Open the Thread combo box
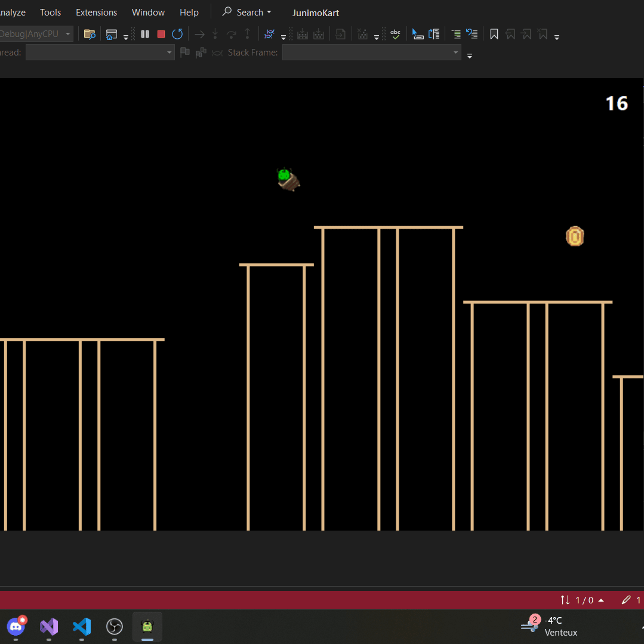This screenshot has width=644, height=644. [x=100, y=53]
